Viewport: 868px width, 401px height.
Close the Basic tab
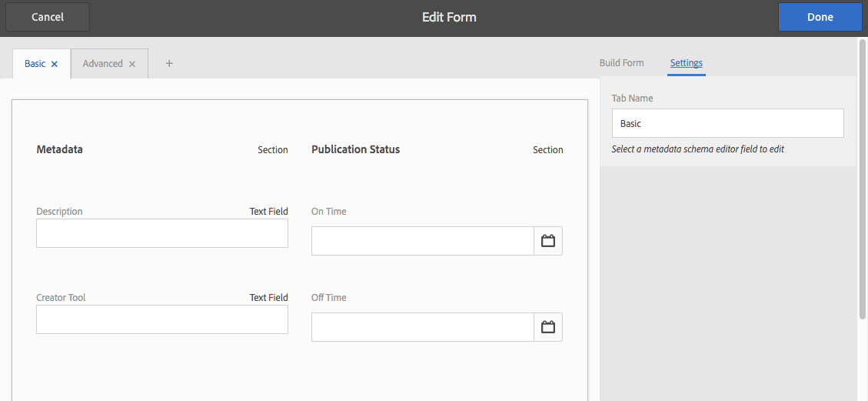pyautogui.click(x=55, y=64)
